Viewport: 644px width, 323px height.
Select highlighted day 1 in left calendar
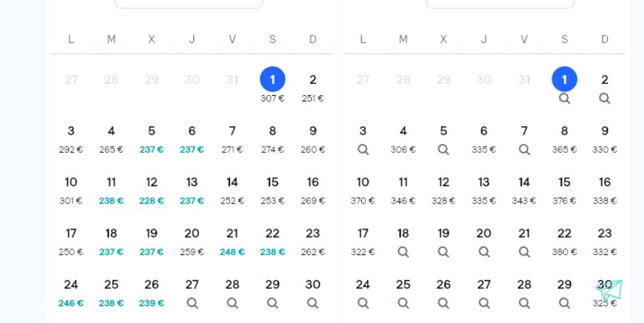(x=273, y=78)
